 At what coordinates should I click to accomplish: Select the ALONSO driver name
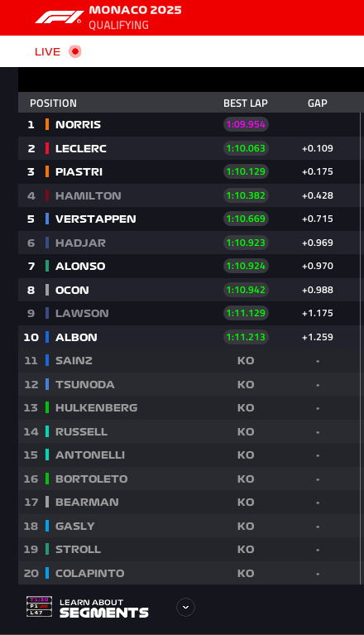point(80,266)
